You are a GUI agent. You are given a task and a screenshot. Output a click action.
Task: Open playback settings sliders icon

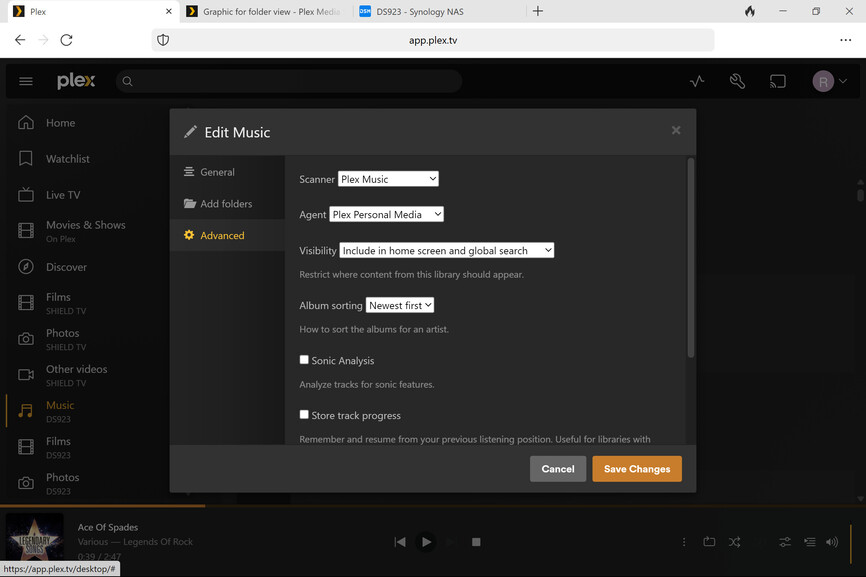coord(785,542)
